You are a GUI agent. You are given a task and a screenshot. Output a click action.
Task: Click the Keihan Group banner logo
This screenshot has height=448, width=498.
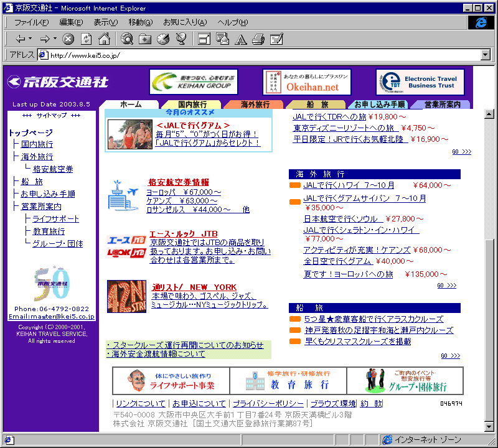(194, 82)
